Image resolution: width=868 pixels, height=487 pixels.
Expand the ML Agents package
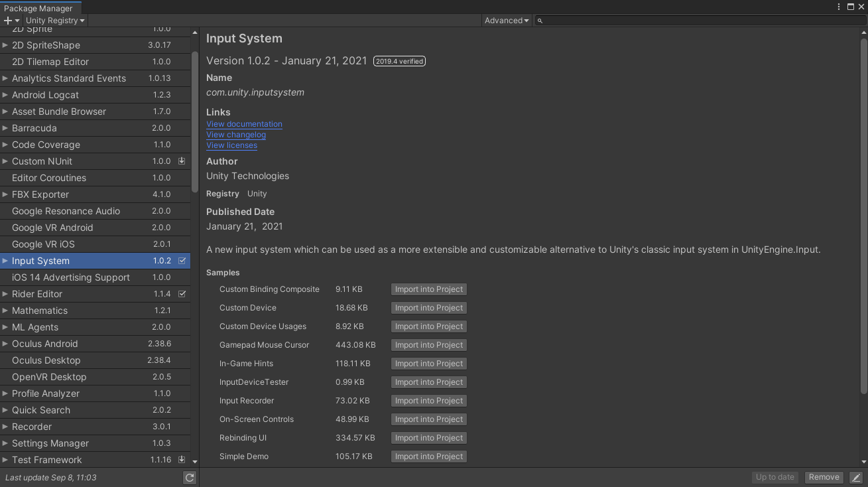click(x=5, y=327)
